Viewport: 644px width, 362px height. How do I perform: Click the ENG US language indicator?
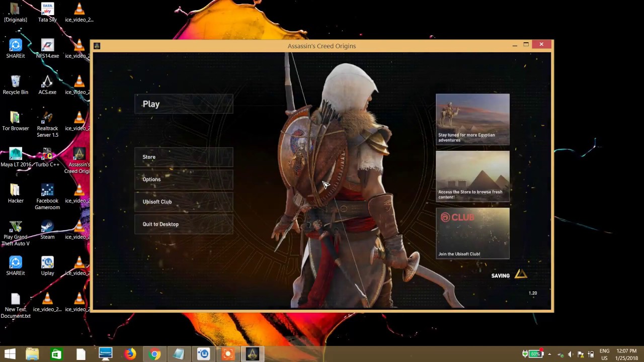click(x=604, y=354)
